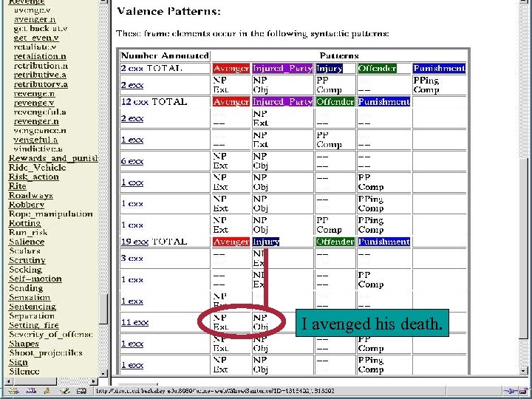The image size is (532, 399).
Task: Open the Sentencing frame
Action: 33,307
